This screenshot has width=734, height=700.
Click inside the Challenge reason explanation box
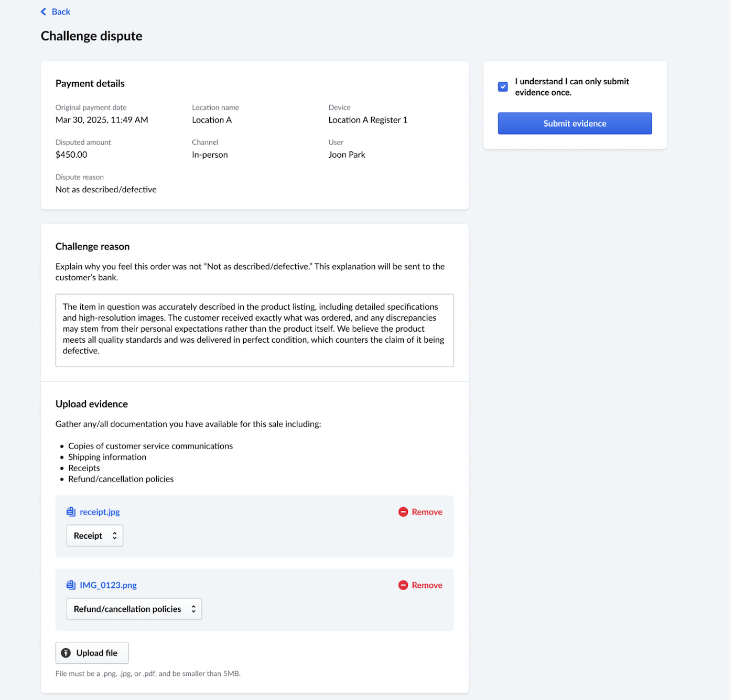coord(254,330)
